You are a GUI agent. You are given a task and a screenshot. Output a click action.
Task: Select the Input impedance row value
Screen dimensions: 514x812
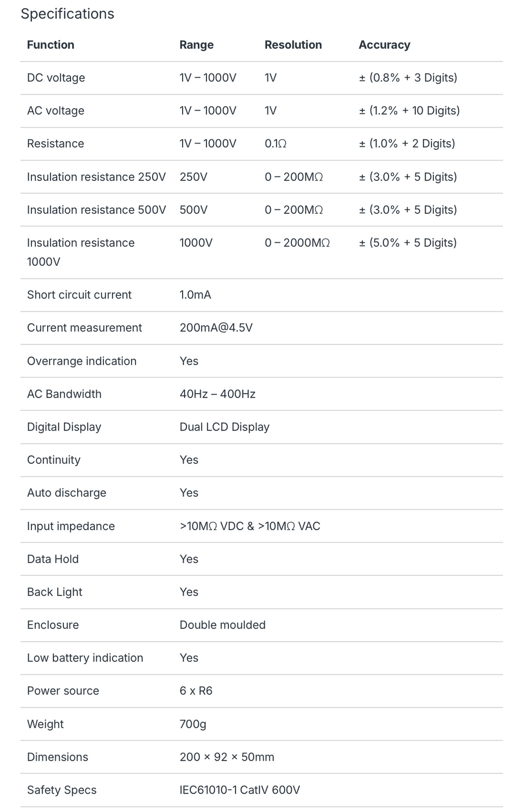tap(250, 526)
